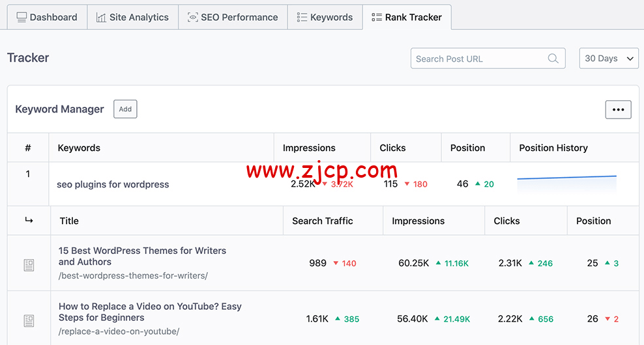Open the three-dots options menu
Image resolution: width=644 pixels, height=345 pixels.
pos(618,110)
